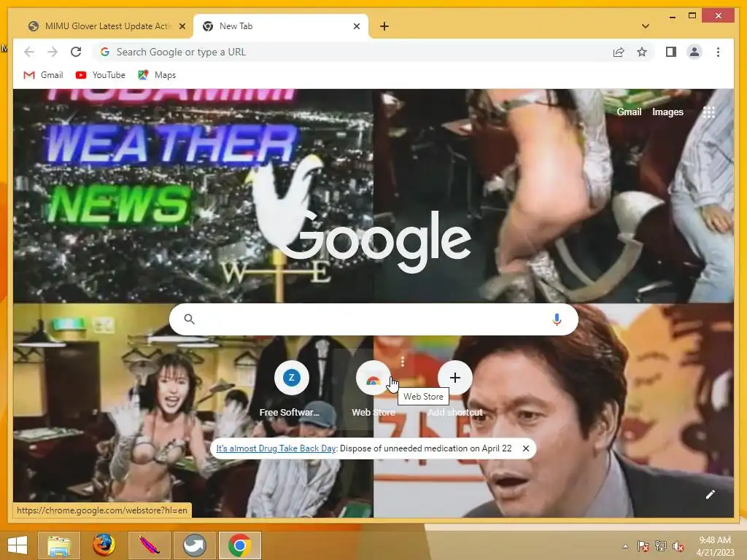Share this page via the share icon

pyautogui.click(x=619, y=52)
